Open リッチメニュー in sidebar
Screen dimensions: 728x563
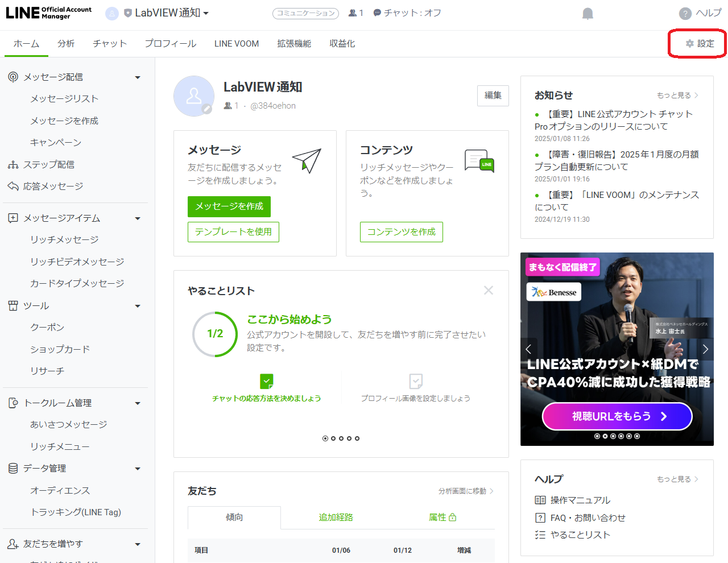tap(60, 447)
